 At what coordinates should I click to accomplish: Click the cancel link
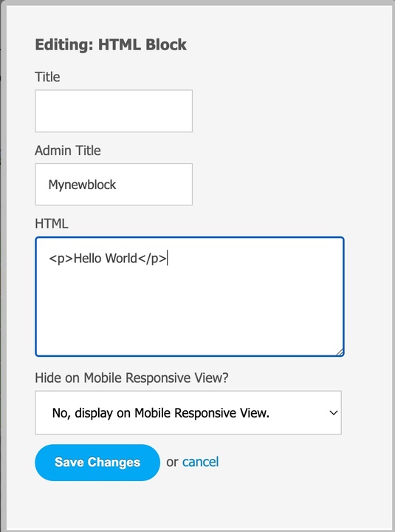point(200,462)
